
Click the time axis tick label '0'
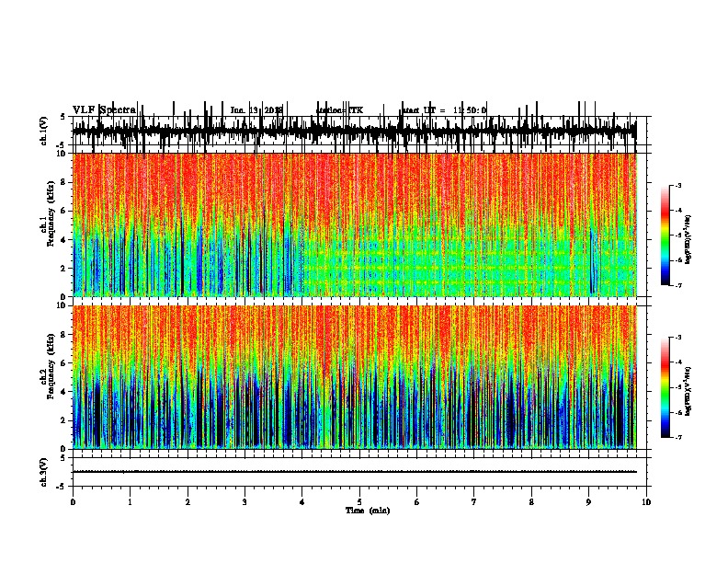click(x=73, y=502)
